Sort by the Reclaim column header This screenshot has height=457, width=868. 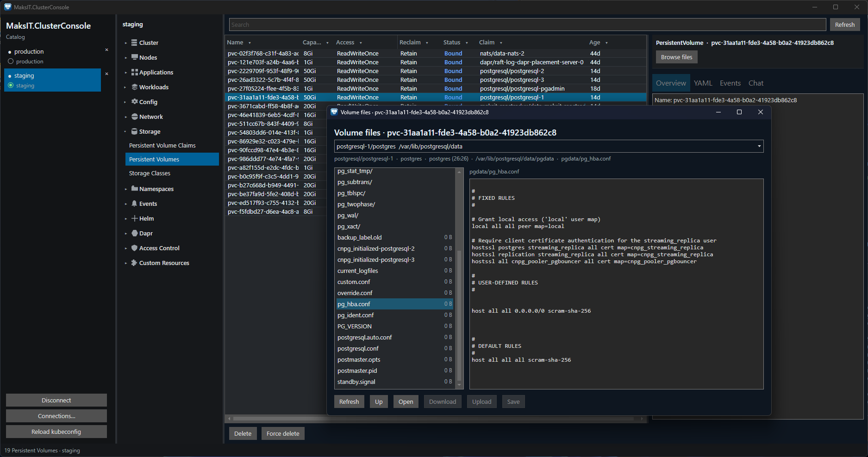coord(410,42)
